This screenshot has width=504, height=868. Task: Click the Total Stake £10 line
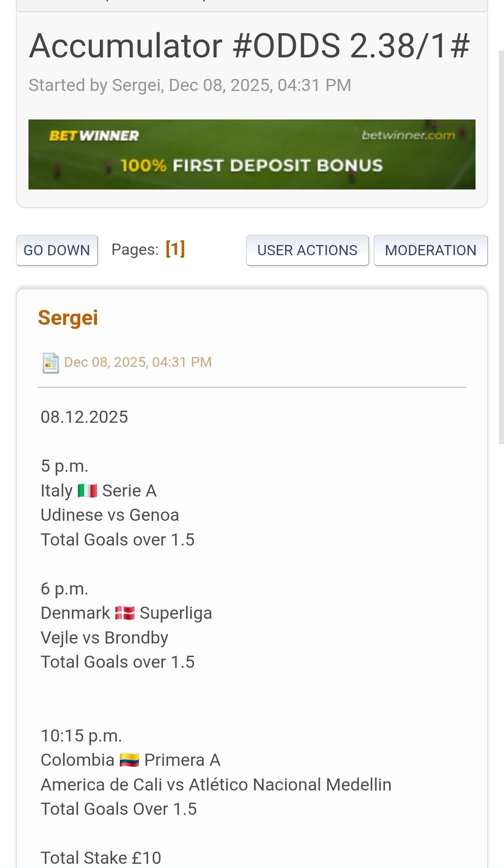101,858
